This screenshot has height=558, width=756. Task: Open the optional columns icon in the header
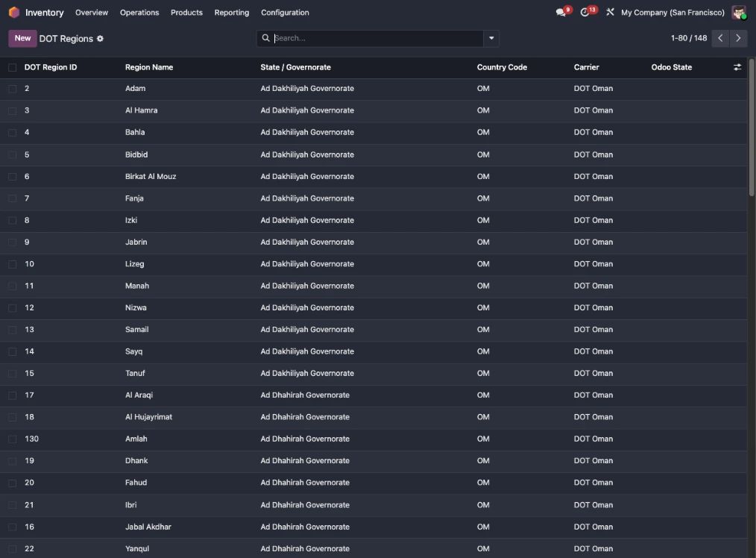pyautogui.click(x=737, y=66)
